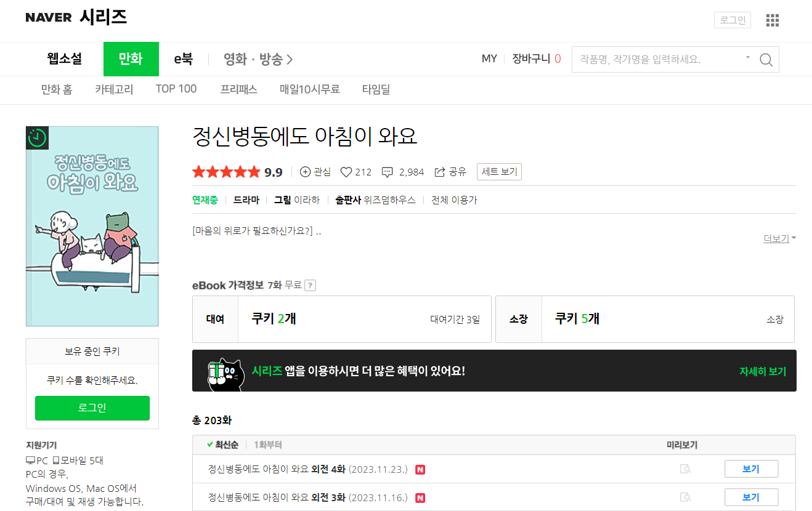This screenshot has width=812, height=511.
Task: Click the 로그인 button in header
Action: pos(733,20)
